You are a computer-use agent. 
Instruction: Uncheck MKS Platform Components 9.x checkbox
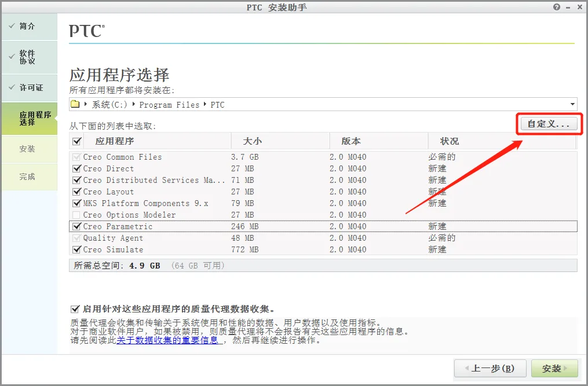click(x=76, y=204)
